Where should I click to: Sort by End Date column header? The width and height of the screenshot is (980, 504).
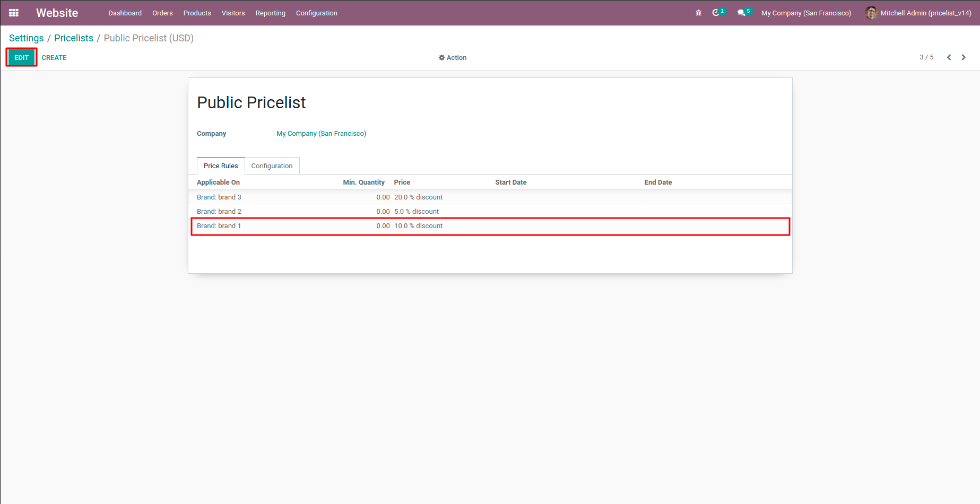pos(658,182)
